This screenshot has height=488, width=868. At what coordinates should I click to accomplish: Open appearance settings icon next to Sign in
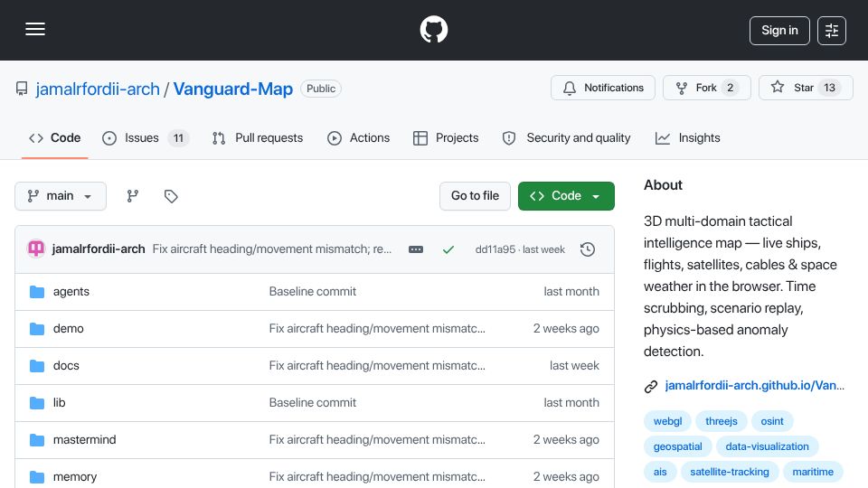(832, 31)
